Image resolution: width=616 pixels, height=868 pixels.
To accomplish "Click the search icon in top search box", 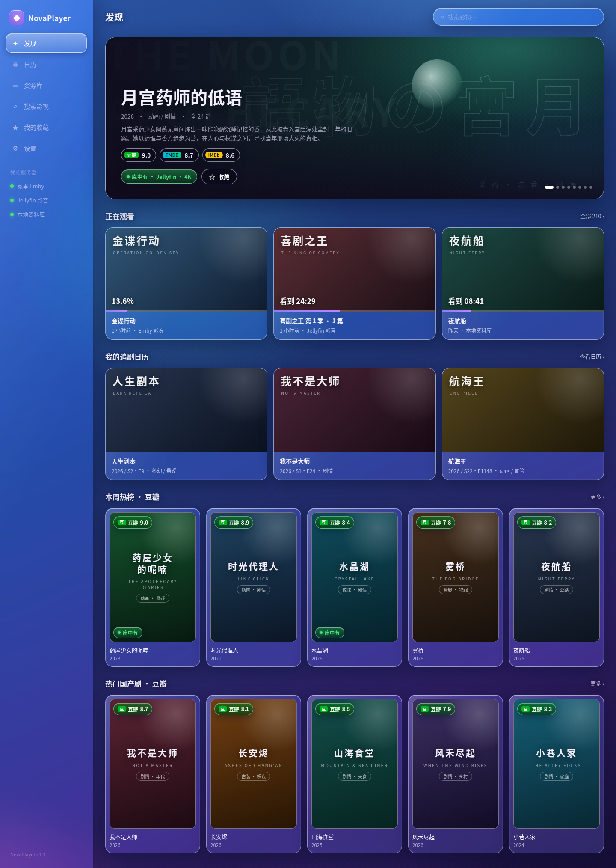I will pyautogui.click(x=442, y=17).
